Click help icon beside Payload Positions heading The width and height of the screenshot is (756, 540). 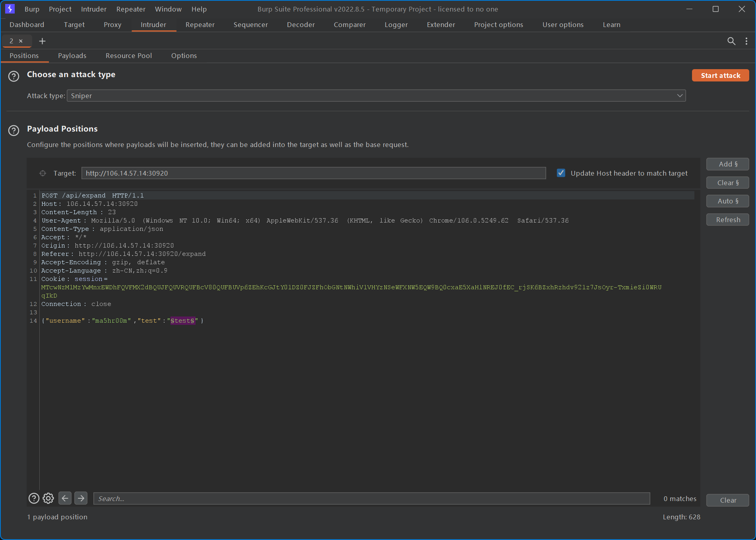tap(14, 130)
